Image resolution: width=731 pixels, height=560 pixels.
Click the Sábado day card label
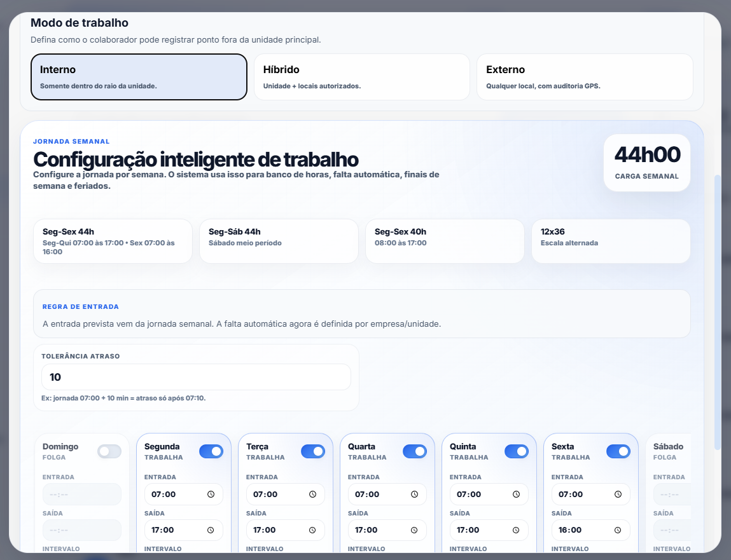[x=668, y=446]
